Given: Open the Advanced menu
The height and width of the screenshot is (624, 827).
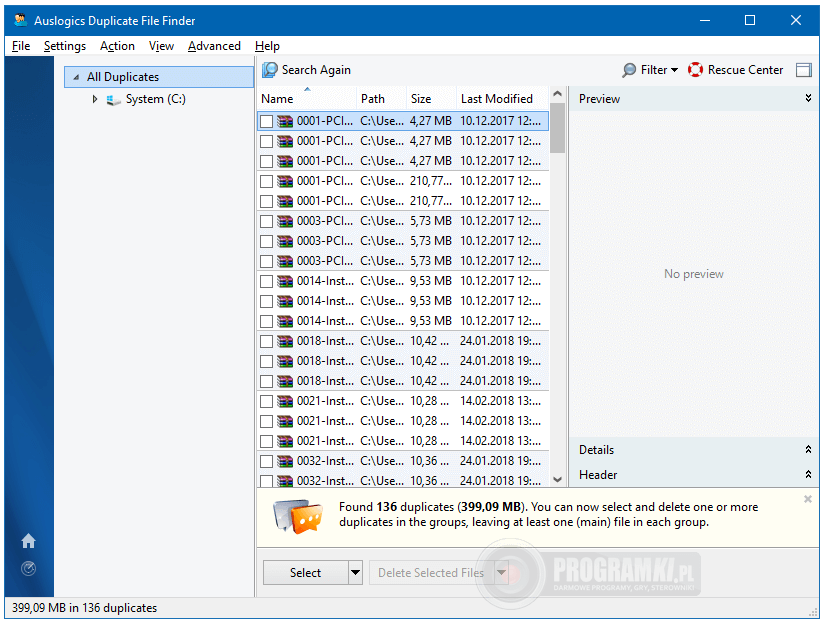Looking at the screenshot, I should 214,46.
